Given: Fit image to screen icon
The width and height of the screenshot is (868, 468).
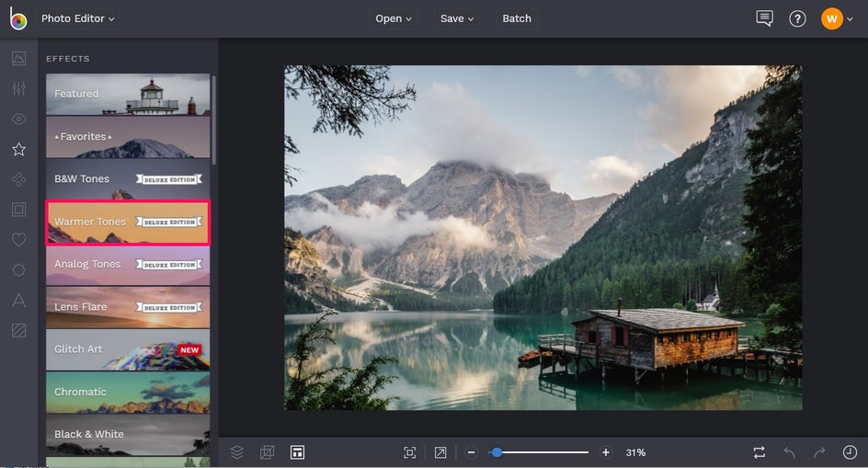Looking at the screenshot, I should tap(410, 452).
